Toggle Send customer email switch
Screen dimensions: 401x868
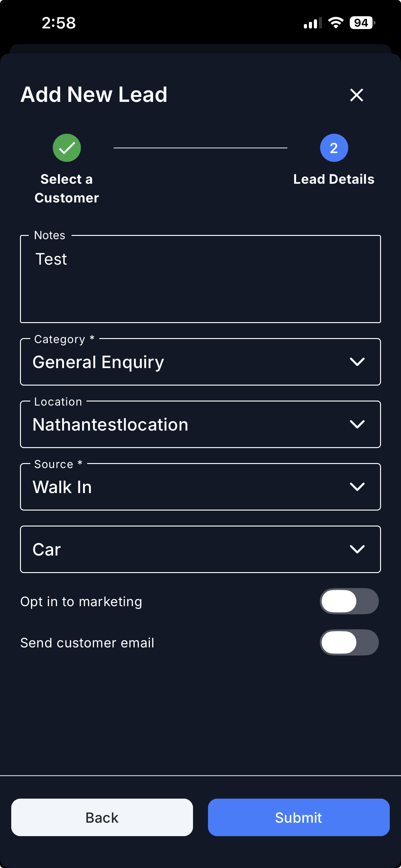pos(349,642)
